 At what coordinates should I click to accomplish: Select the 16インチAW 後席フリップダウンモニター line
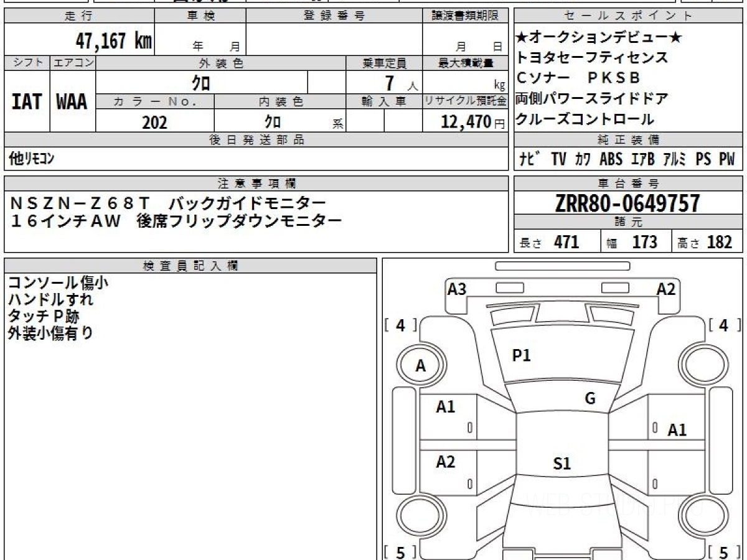coord(176,221)
